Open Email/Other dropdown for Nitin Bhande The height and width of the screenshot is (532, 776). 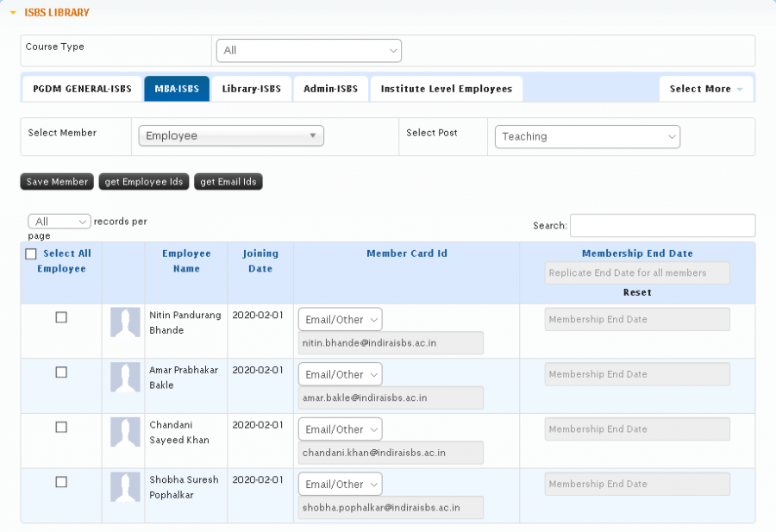pyautogui.click(x=341, y=320)
